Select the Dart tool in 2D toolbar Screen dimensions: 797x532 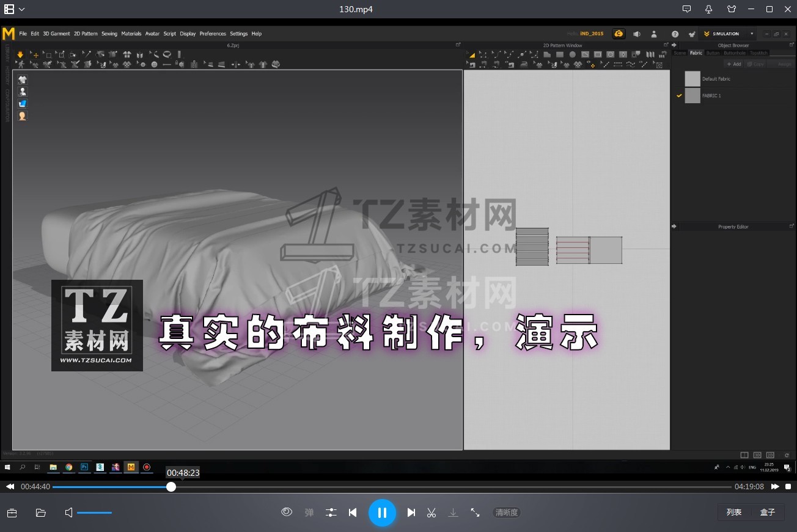[x=623, y=54]
